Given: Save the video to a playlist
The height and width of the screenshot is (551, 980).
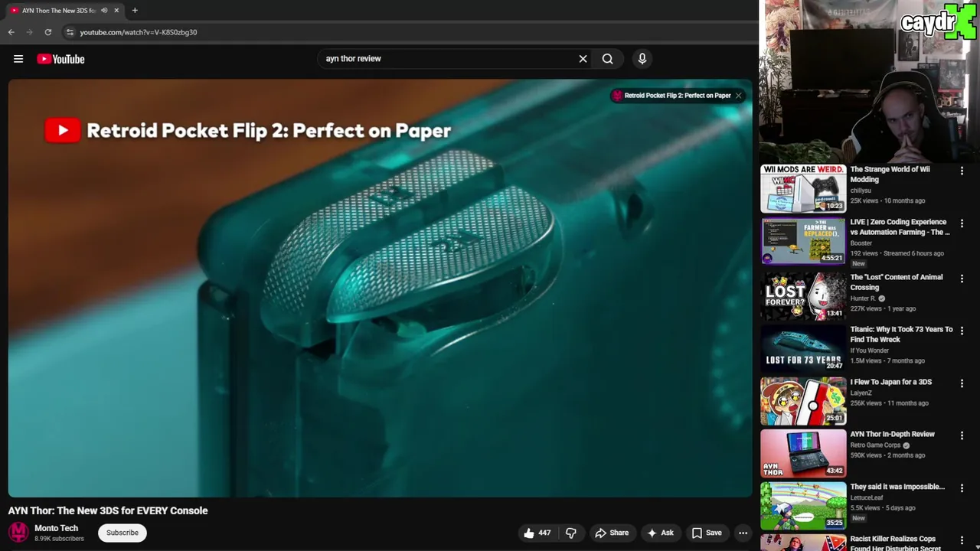Looking at the screenshot, I should point(707,533).
